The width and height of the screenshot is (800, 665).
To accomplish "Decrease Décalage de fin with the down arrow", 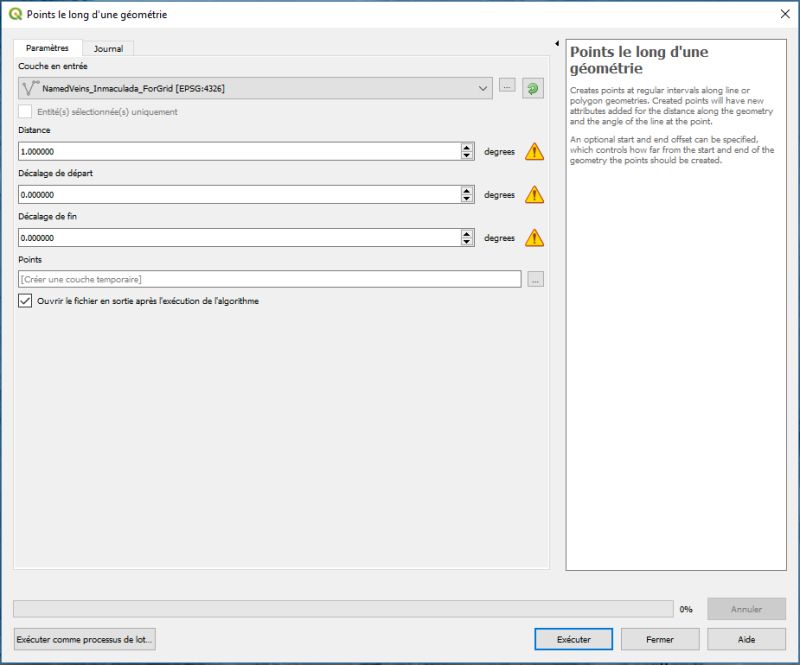I will tap(466, 242).
